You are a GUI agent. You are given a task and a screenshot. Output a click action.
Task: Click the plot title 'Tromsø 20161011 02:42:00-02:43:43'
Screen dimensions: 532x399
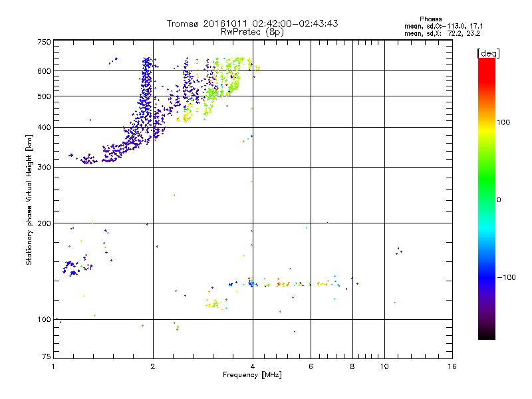pyautogui.click(x=252, y=23)
